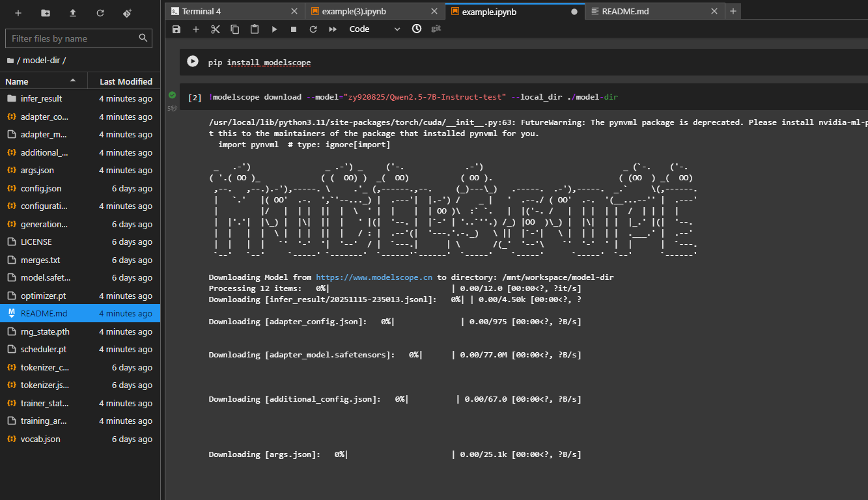
Task: Select the model.safet... file
Action: 80,278
